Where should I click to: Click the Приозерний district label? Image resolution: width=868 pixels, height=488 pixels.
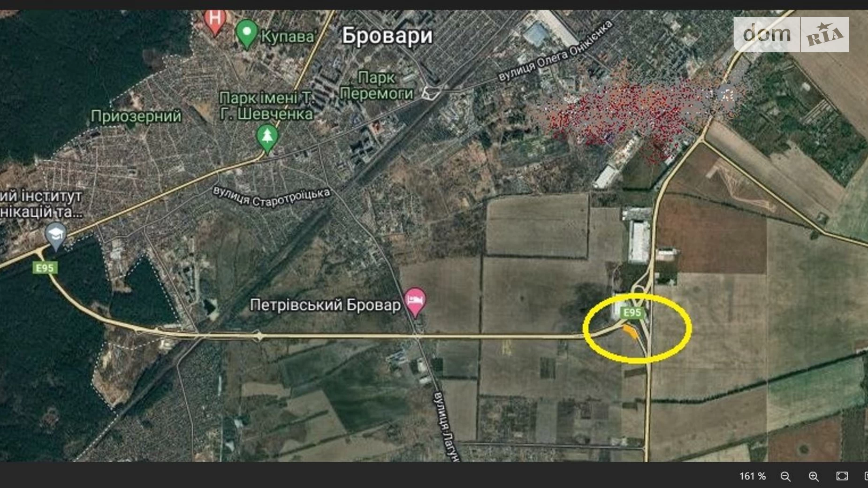point(136,116)
